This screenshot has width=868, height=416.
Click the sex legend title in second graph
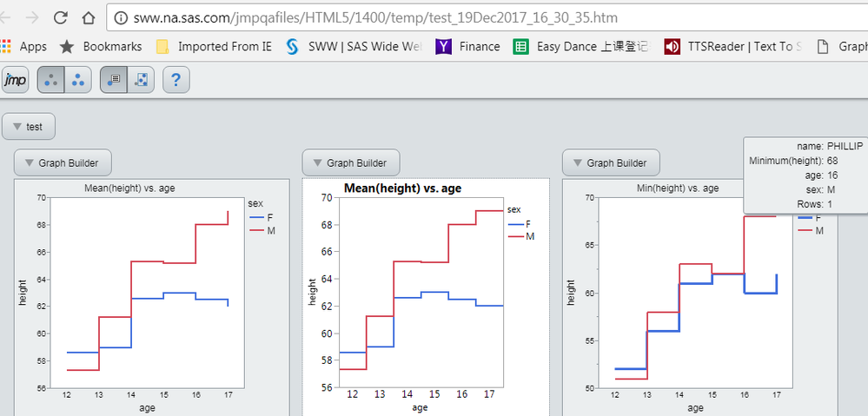[x=514, y=209]
